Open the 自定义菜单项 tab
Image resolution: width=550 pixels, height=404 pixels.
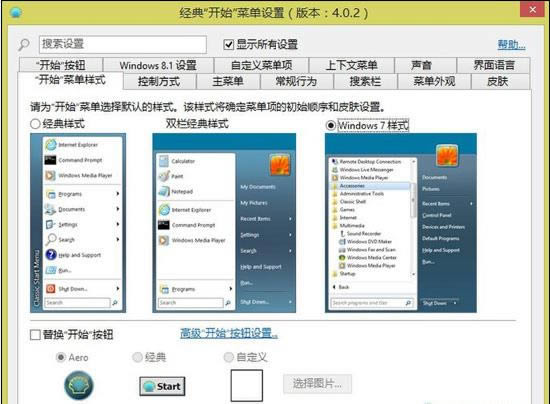(261, 65)
